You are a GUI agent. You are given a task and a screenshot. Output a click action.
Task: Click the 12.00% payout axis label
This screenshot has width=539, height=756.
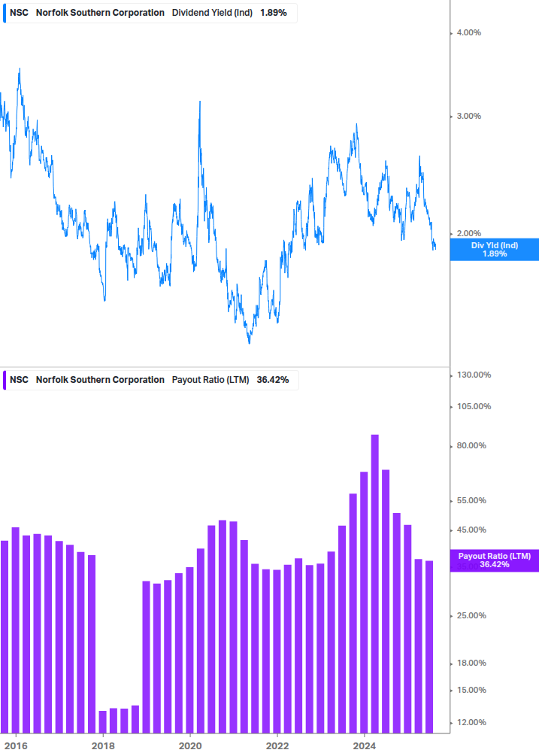tap(471, 722)
